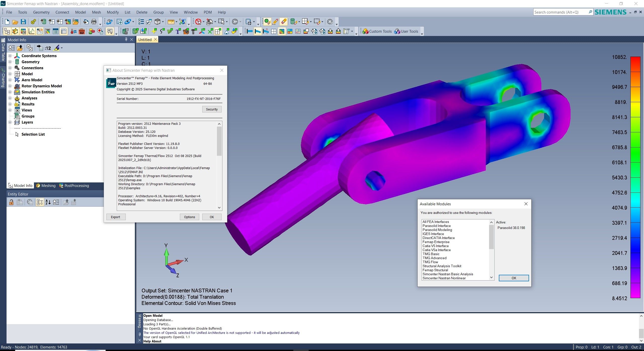Open a model file with the folder icon
644x351 pixels.
pyautogui.click(x=15, y=22)
